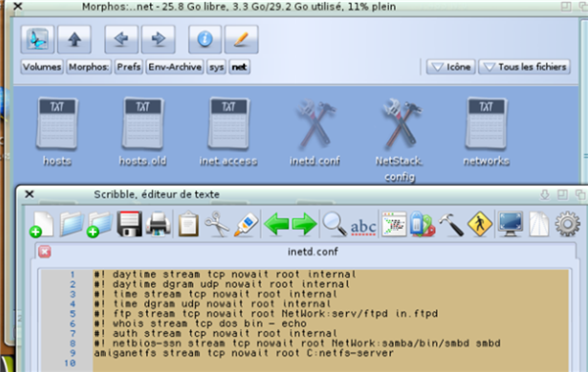
Task: Open the Tous les fichiers filter dropdown
Action: (524, 67)
